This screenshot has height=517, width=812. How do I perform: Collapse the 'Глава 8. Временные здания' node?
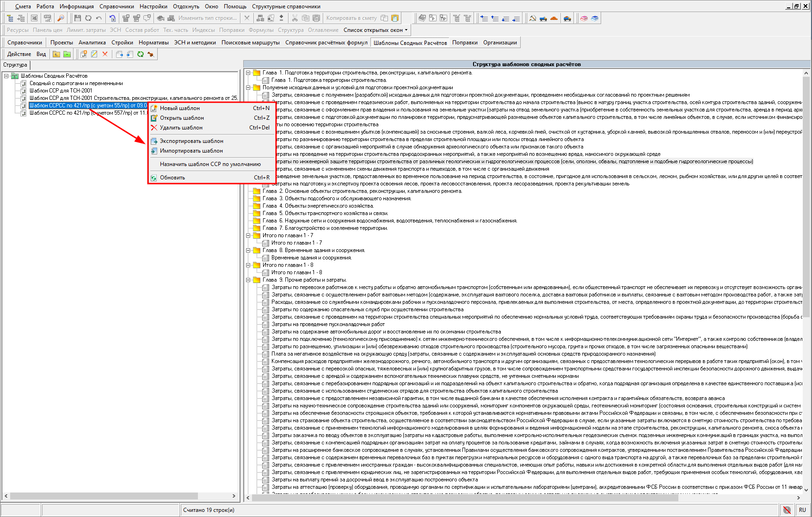click(248, 250)
